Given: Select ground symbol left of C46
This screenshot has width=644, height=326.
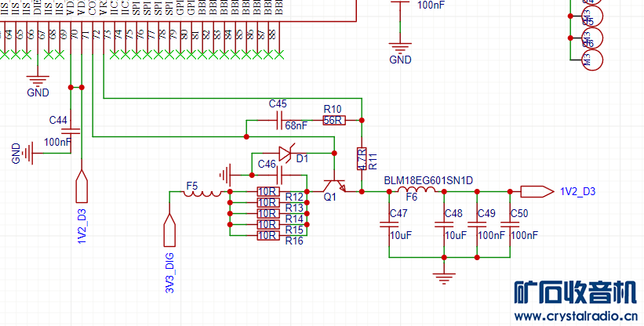Looking at the screenshot, I should point(225,175).
